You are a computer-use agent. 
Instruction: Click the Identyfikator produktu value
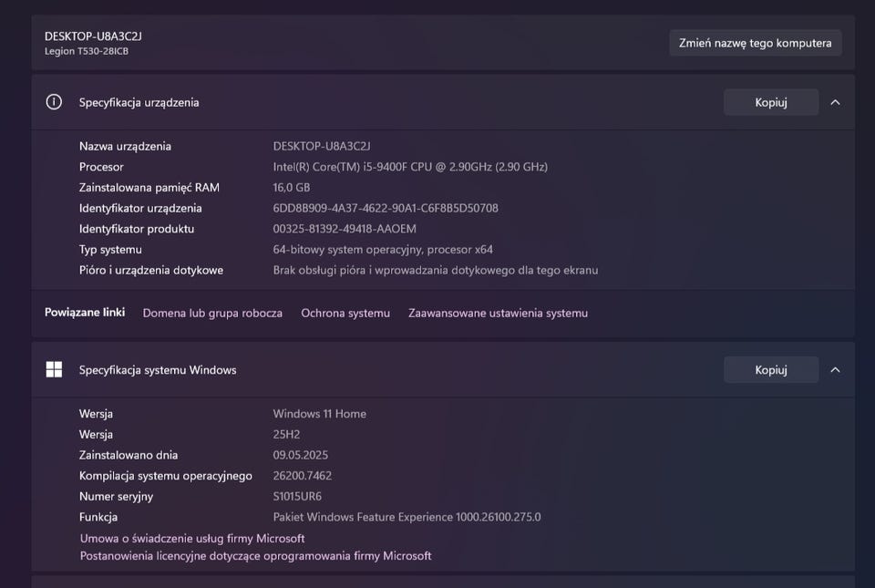click(x=345, y=229)
